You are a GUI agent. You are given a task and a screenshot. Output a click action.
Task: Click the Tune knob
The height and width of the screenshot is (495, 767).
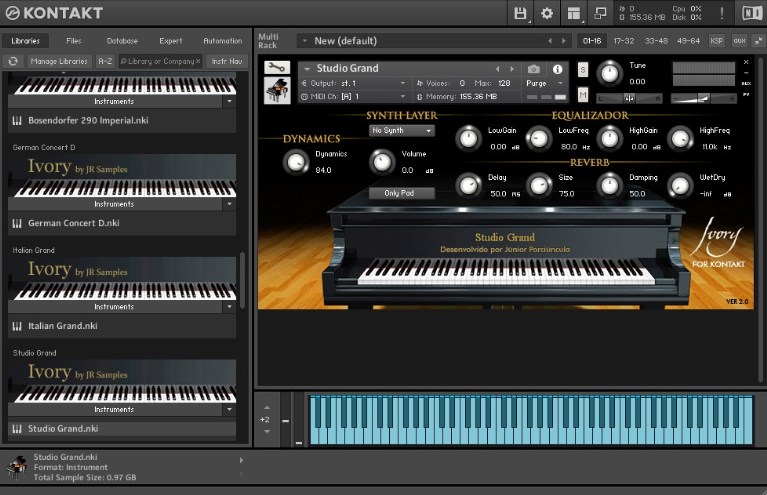[x=609, y=73]
